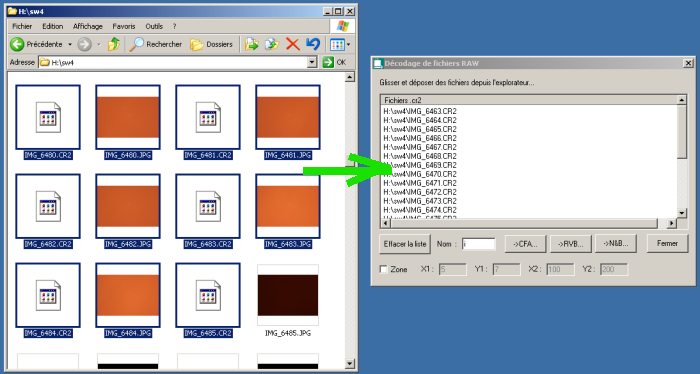Click the green Précédente back arrow
The image size is (700, 374).
coord(17,44)
